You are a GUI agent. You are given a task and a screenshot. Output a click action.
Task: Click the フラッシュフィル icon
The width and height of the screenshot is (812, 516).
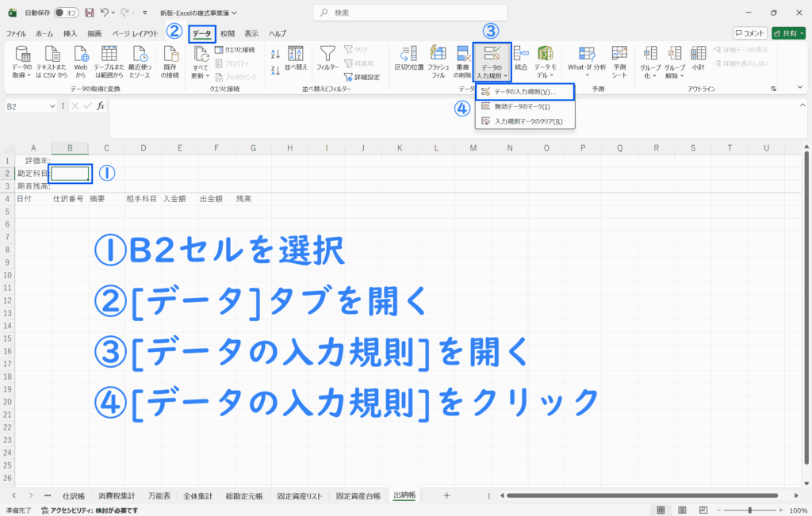[438, 54]
